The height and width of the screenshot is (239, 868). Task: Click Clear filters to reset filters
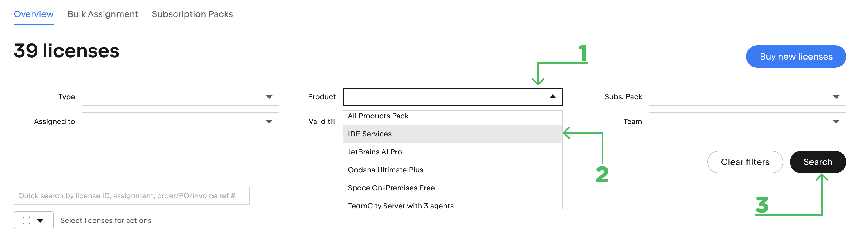tap(745, 162)
